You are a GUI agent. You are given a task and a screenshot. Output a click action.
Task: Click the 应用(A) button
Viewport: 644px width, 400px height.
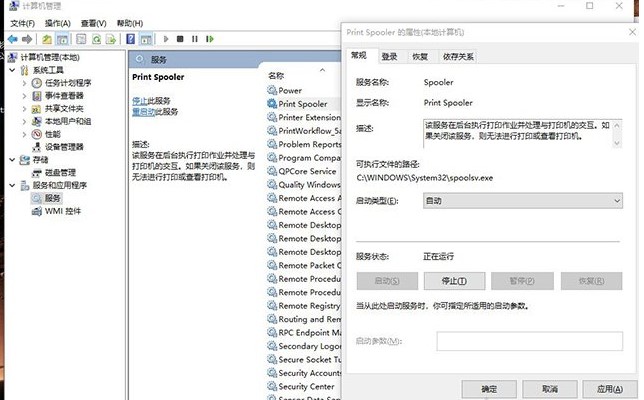tap(610, 389)
